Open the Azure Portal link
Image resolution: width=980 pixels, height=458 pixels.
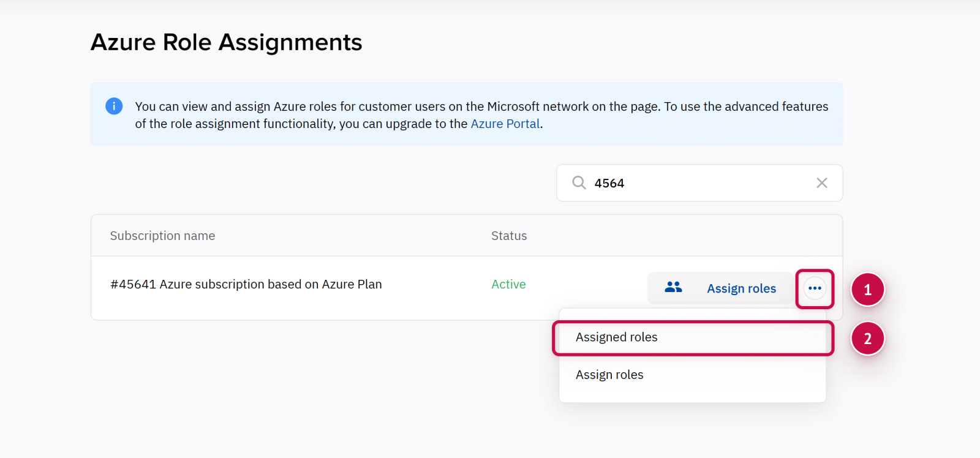coord(505,124)
